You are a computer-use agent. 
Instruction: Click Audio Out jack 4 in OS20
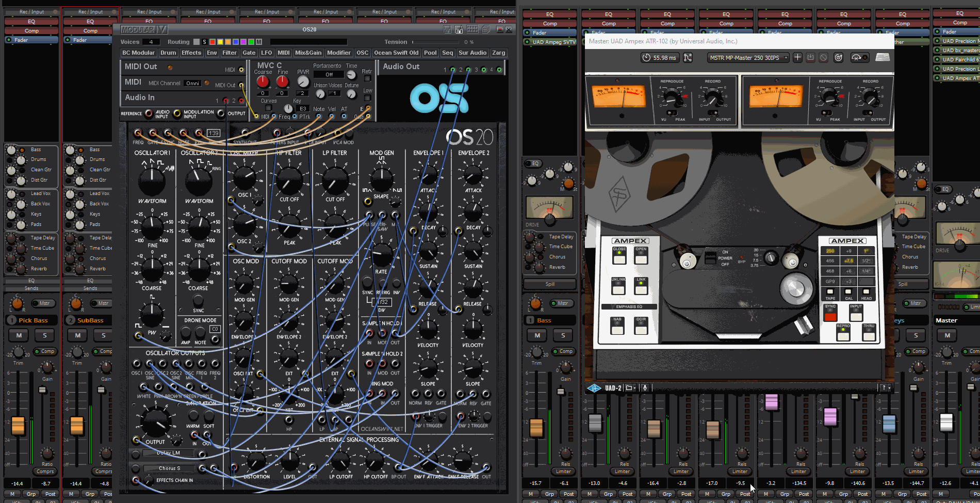[499, 70]
